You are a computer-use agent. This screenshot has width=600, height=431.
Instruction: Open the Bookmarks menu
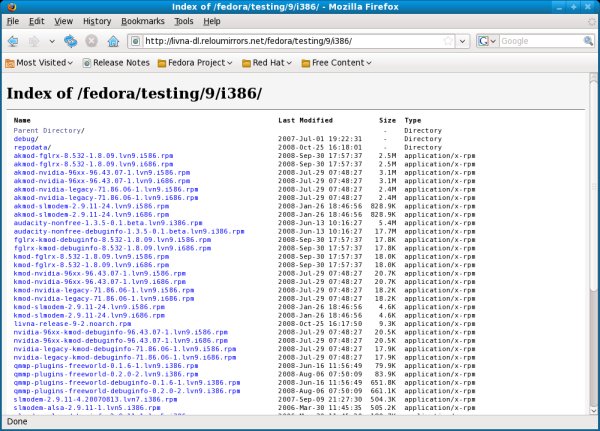coord(143,21)
